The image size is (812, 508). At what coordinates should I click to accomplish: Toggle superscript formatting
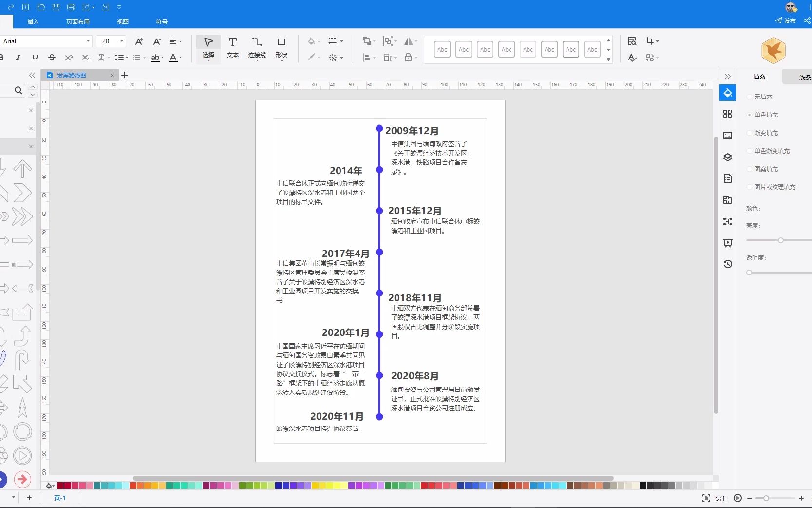point(69,58)
